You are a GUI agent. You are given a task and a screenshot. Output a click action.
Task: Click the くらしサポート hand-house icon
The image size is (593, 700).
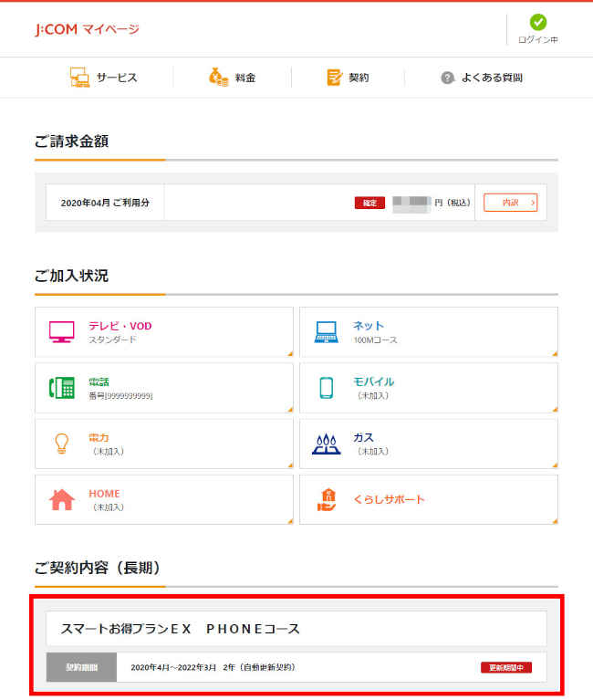pos(327,499)
